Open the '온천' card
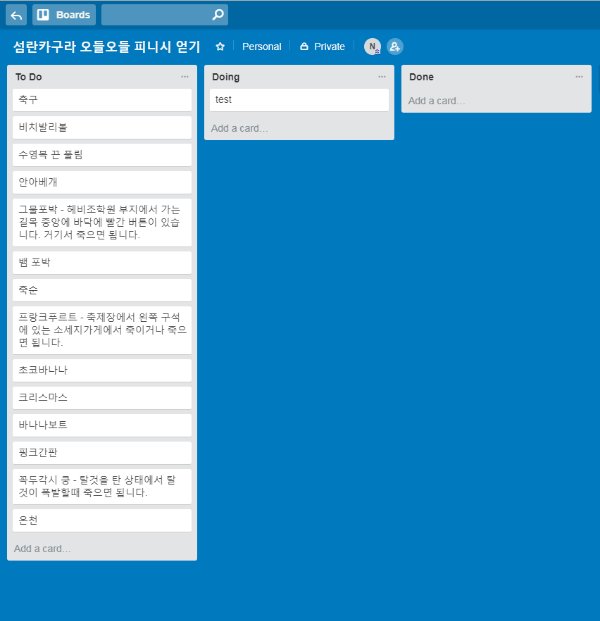 [101, 521]
